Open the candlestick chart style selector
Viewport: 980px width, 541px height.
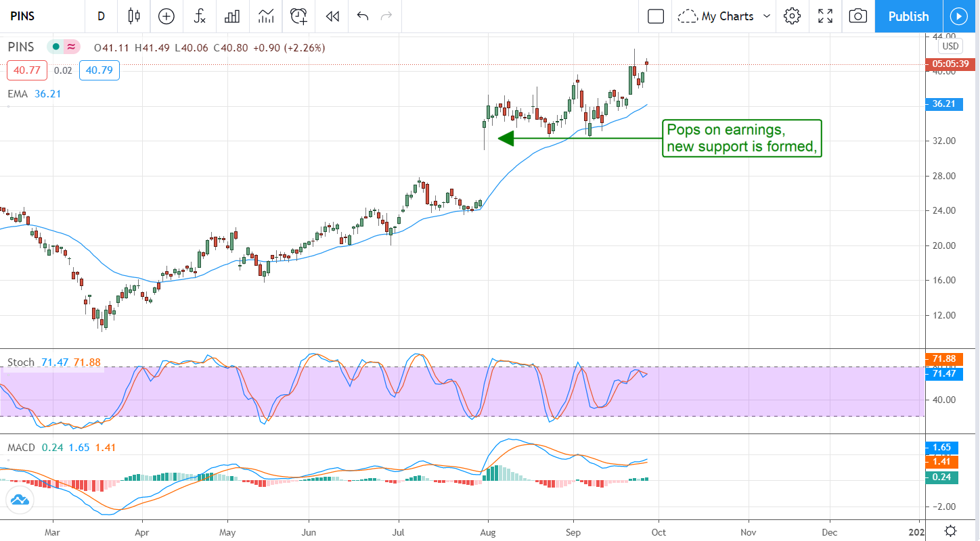click(x=134, y=16)
